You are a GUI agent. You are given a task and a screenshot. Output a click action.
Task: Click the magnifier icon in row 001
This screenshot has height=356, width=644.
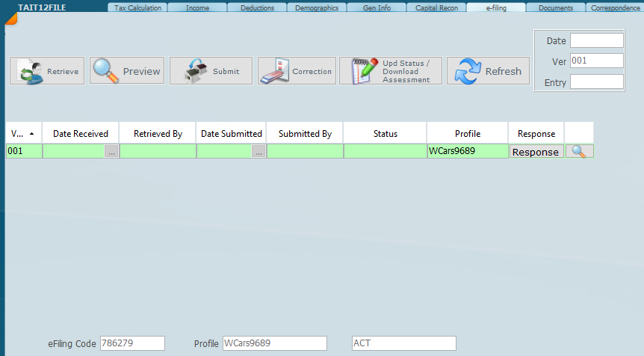[x=578, y=151]
